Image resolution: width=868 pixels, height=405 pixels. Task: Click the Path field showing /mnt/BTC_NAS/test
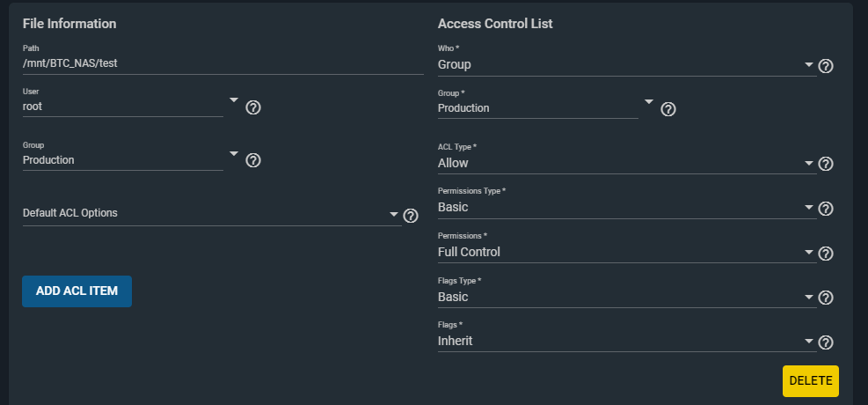click(223, 63)
